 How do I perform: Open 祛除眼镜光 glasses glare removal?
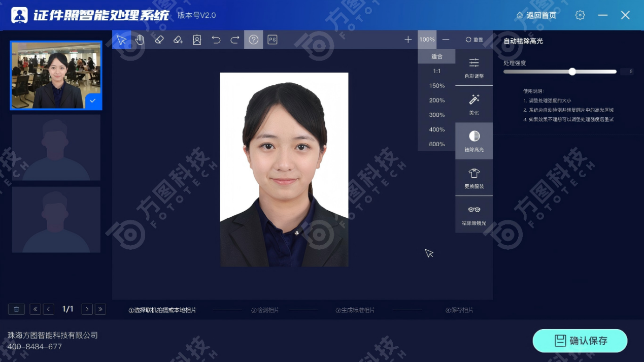click(x=474, y=214)
